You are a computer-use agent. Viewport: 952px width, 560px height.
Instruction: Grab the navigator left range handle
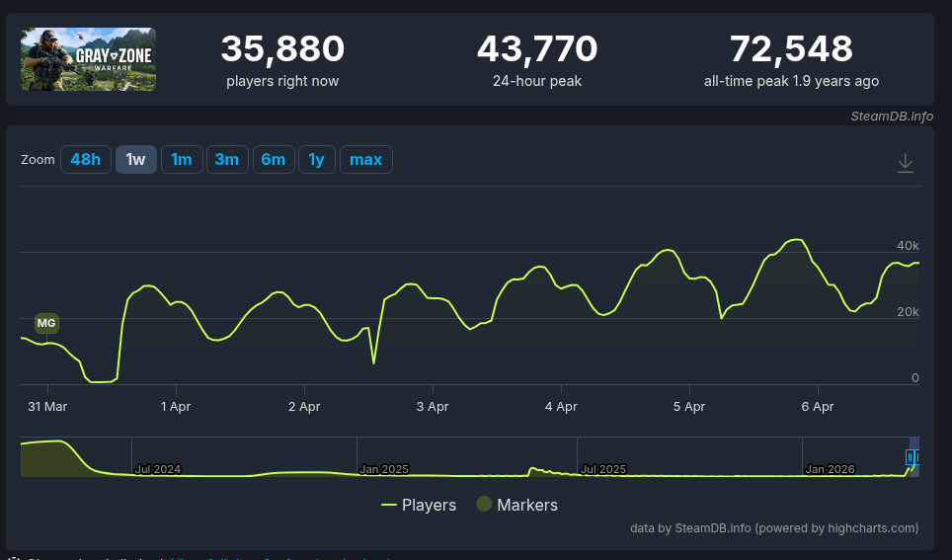pos(910,456)
